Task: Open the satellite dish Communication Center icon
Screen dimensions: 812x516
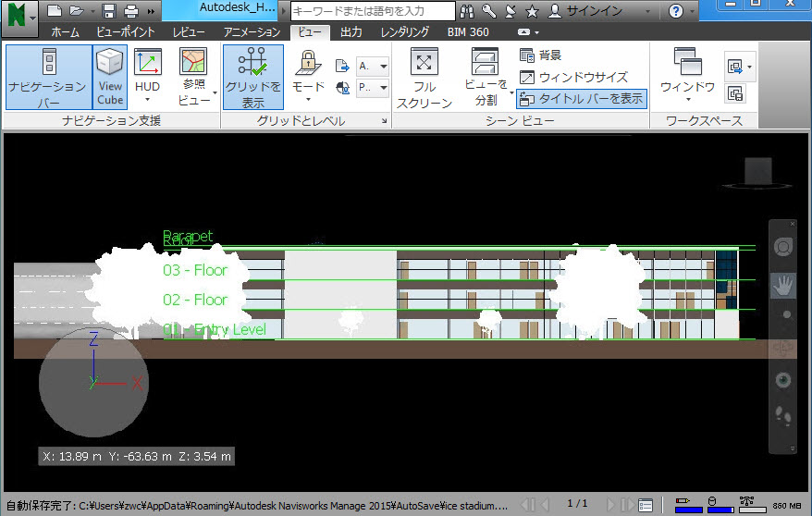Action: (x=511, y=11)
